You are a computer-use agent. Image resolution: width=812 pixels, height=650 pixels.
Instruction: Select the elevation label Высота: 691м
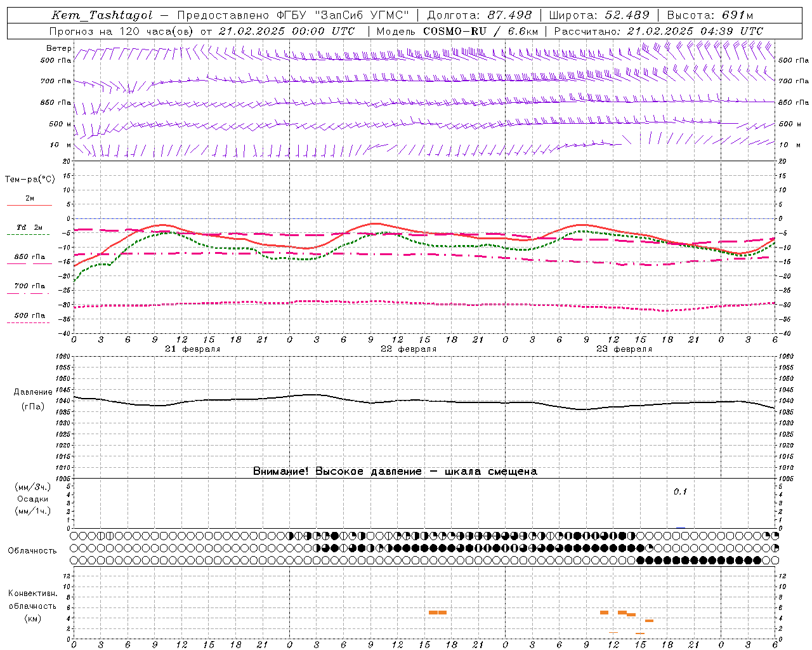710,15
